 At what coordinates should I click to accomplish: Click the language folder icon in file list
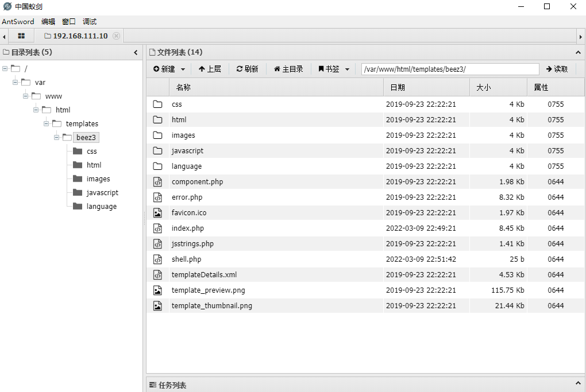158,166
